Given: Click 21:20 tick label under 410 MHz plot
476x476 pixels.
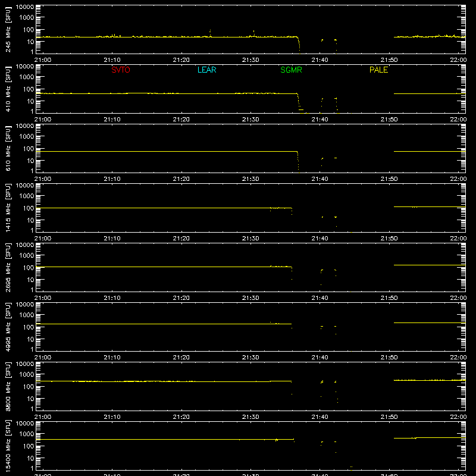Looking at the screenshot, I should [181, 120].
